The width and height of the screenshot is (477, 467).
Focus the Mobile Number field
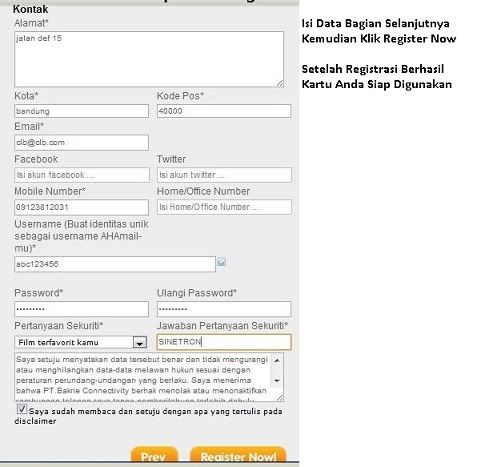(x=81, y=207)
